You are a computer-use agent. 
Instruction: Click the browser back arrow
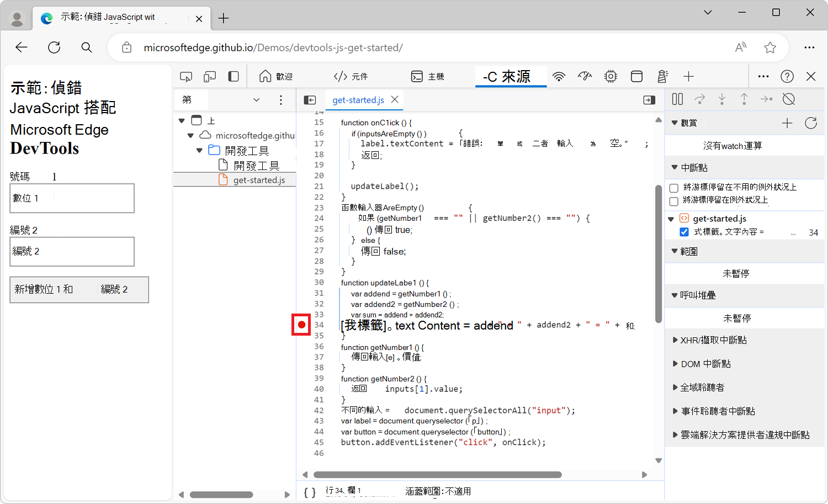point(22,47)
